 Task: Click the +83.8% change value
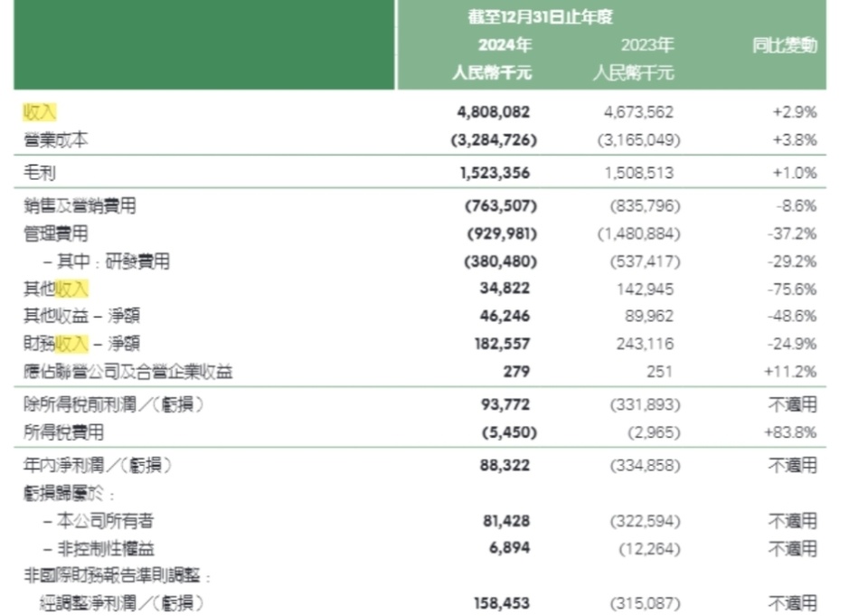790,432
